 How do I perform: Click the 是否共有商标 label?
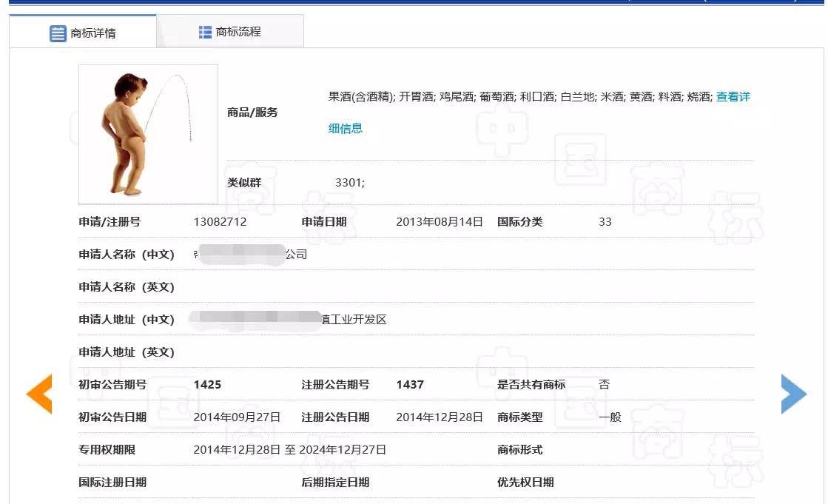tap(531, 385)
